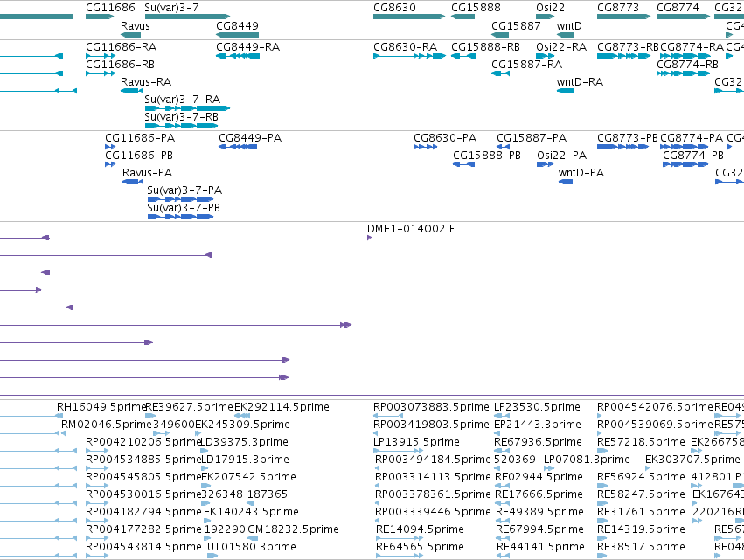Click the CG11686-PB protein label
Viewport: 744px width, 560px height.
click(x=139, y=155)
